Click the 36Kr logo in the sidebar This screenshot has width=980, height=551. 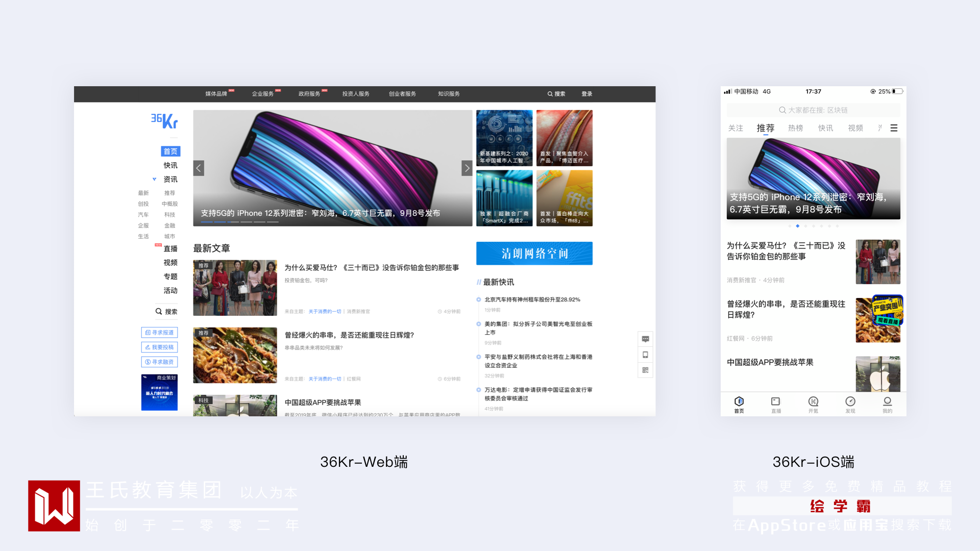point(164,121)
